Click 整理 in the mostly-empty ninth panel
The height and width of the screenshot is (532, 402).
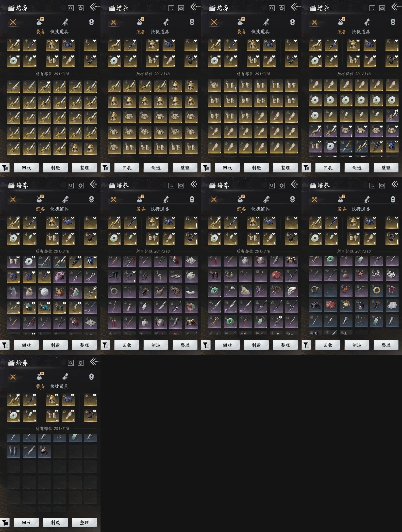click(84, 522)
